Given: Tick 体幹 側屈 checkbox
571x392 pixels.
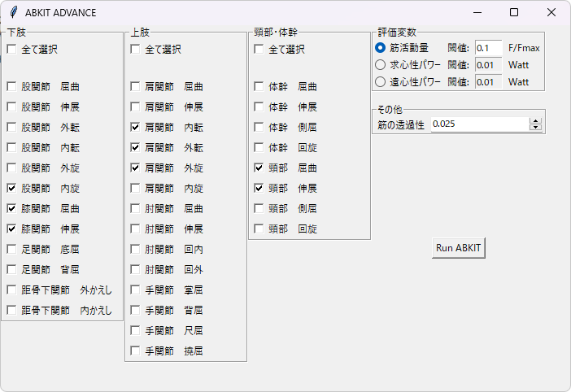Looking at the screenshot, I should coord(259,128).
